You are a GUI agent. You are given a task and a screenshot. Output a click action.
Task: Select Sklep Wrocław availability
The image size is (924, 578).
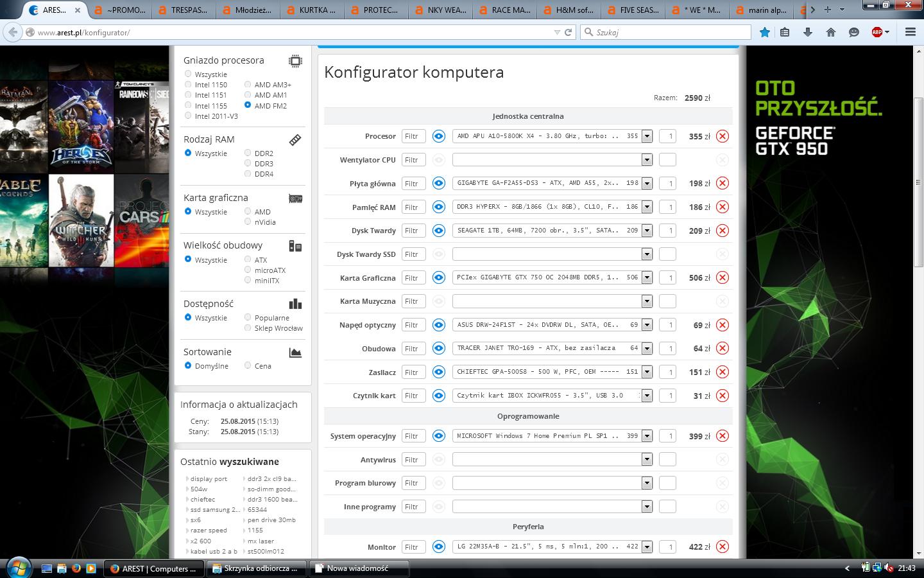pyautogui.click(x=248, y=328)
